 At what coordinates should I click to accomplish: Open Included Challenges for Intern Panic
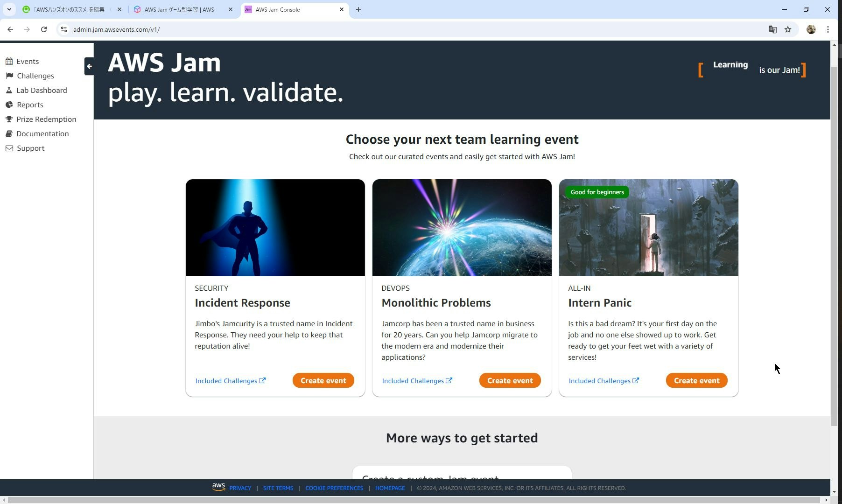(x=603, y=381)
